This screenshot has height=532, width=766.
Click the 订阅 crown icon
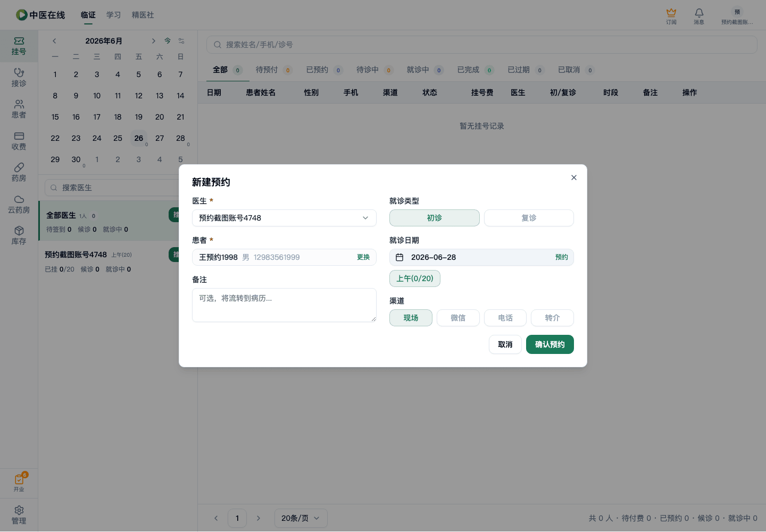click(x=671, y=16)
